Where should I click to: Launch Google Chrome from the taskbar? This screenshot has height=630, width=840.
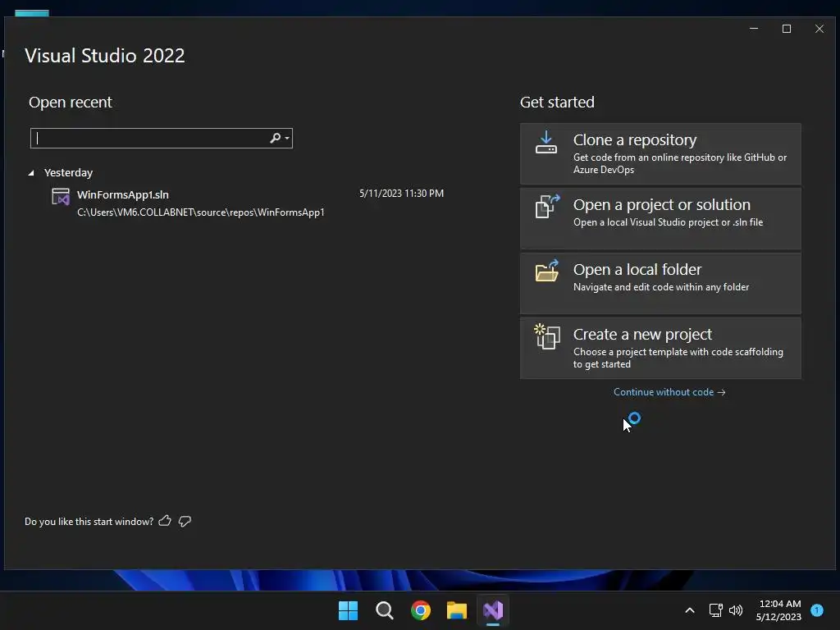(x=421, y=610)
